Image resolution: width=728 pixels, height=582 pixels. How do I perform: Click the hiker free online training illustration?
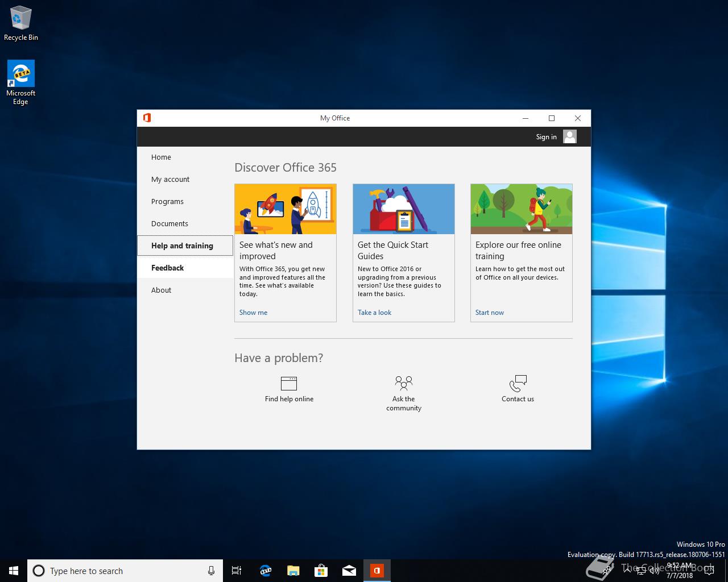click(x=522, y=209)
